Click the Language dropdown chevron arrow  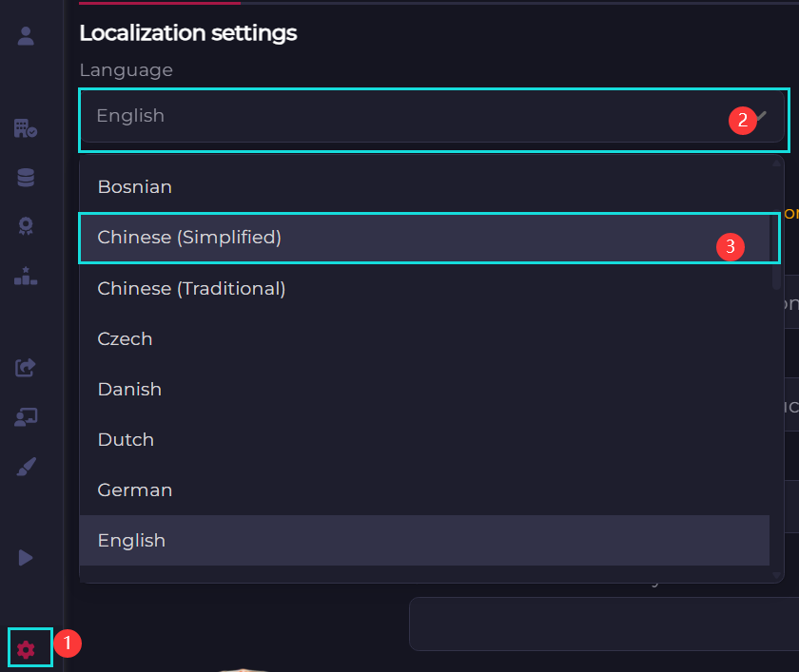point(761,116)
